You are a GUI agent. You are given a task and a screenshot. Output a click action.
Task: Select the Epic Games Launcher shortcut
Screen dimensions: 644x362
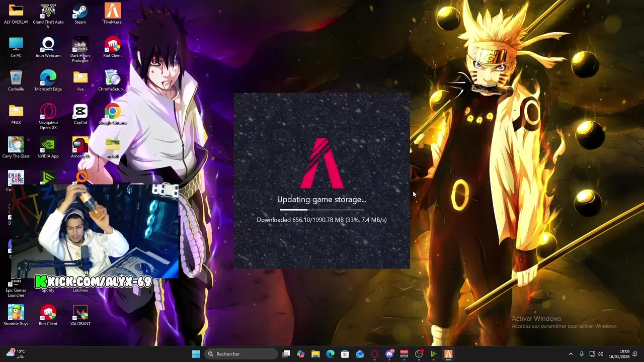click(x=16, y=289)
